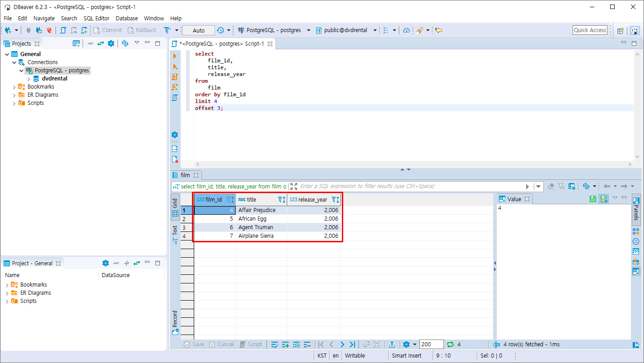Click the Commit button
644x363 pixels.
107,30
